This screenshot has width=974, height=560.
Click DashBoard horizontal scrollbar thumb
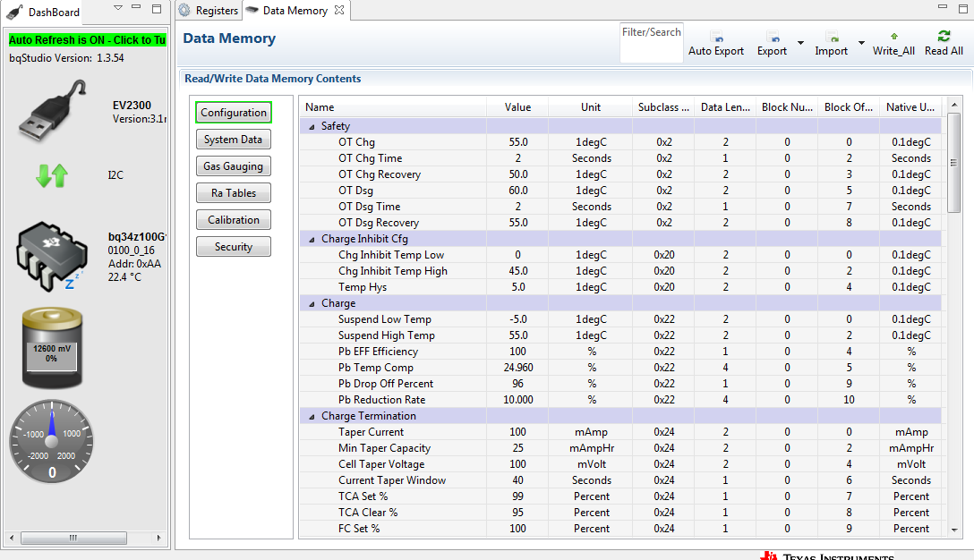pos(73,538)
